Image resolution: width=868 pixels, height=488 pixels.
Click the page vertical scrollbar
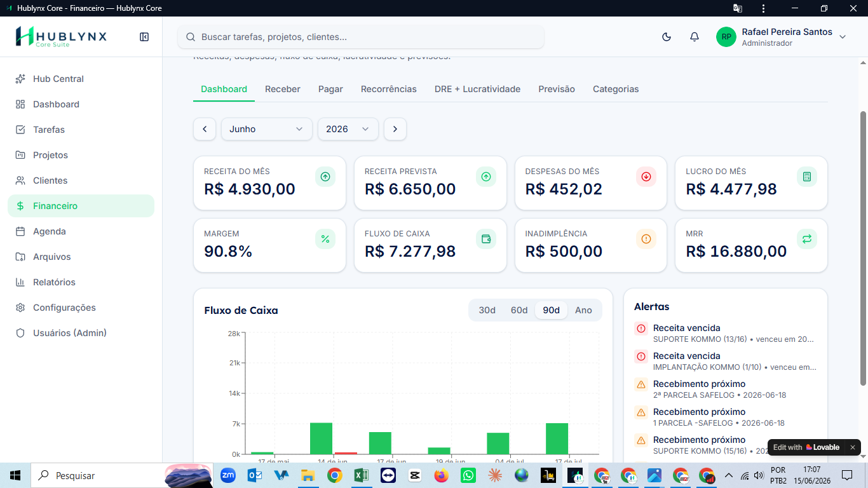pyautogui.click(x=863, y=248)
